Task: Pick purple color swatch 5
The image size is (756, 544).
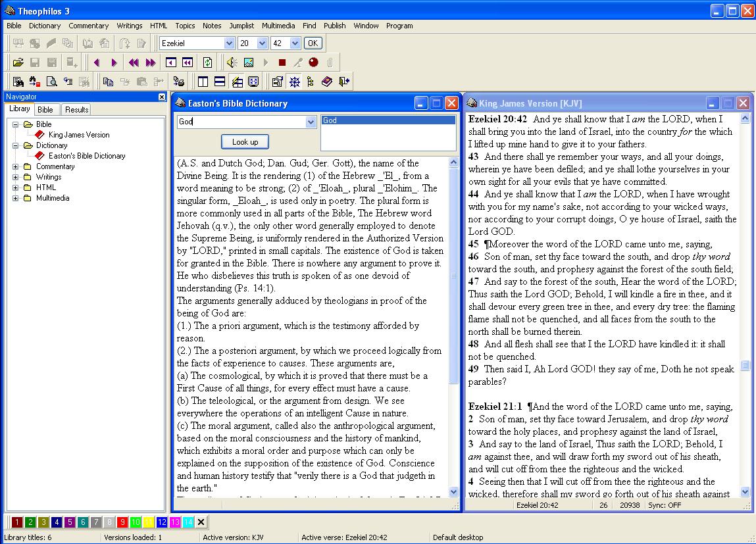Action: tap(70, 522)
